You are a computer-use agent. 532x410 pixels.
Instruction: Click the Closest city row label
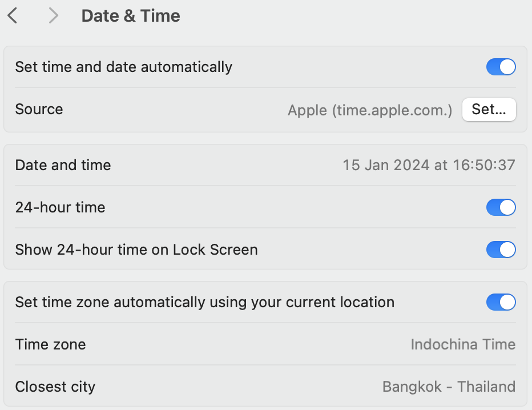pos(55,387)
